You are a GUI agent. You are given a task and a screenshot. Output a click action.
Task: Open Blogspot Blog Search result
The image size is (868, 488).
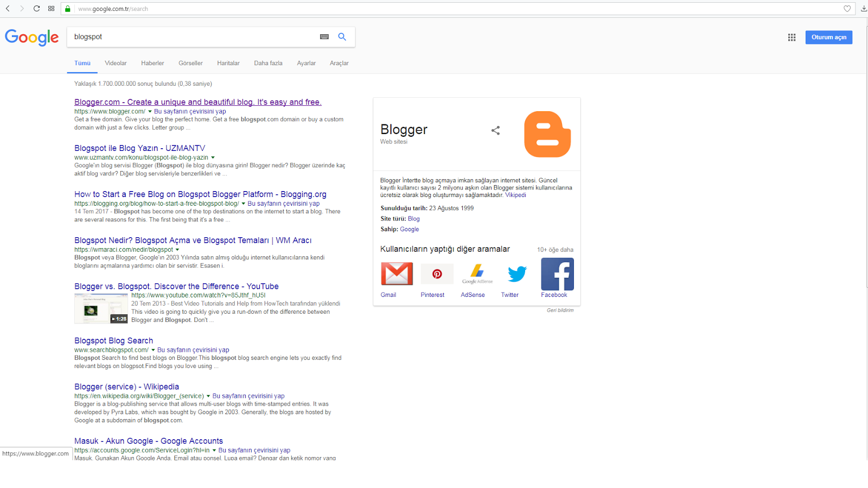(x=113, y=341)
